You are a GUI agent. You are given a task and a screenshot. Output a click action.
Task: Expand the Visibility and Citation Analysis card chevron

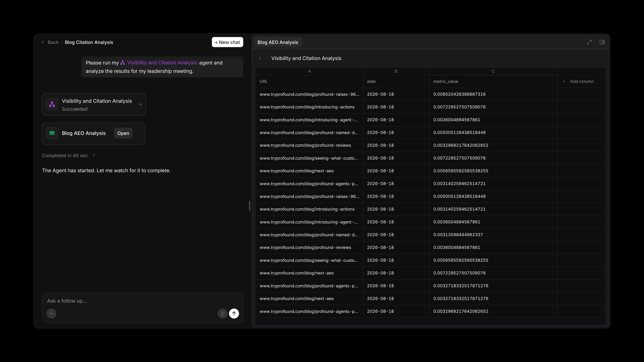coord(141,104)
